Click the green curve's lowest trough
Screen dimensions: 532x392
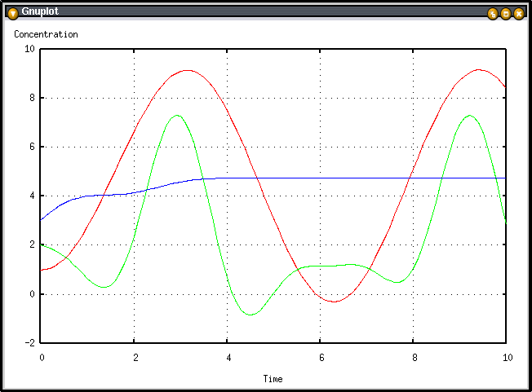251,315
